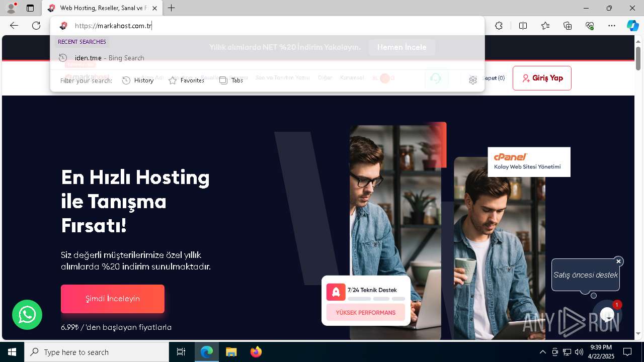Close the Web Hosting browser tab
The height and width of the screenshot is (362, 644).
(154, 8)
